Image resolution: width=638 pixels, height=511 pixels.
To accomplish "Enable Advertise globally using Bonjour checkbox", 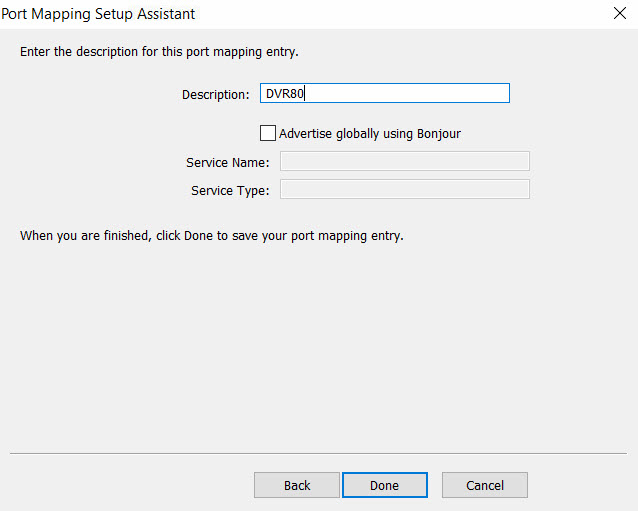I will pyautogui.click(x=267, y=133).
